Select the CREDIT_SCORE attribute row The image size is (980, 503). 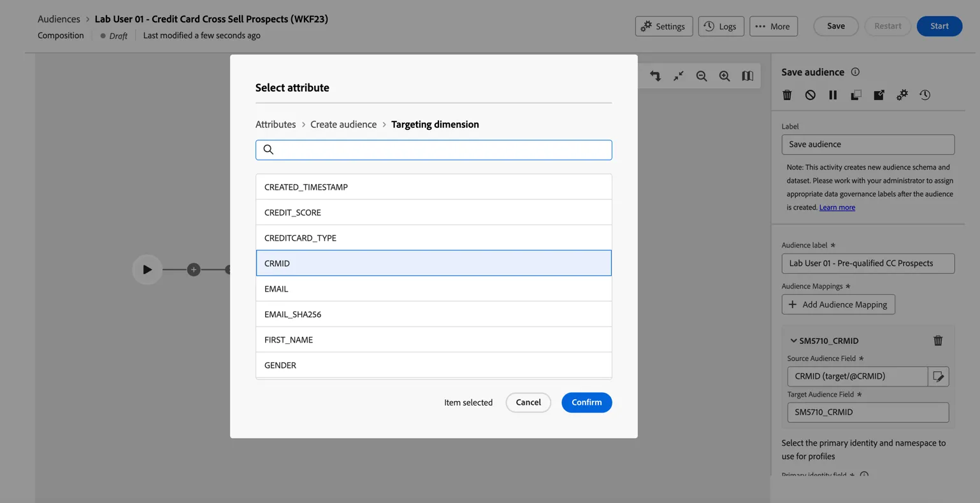433,213
